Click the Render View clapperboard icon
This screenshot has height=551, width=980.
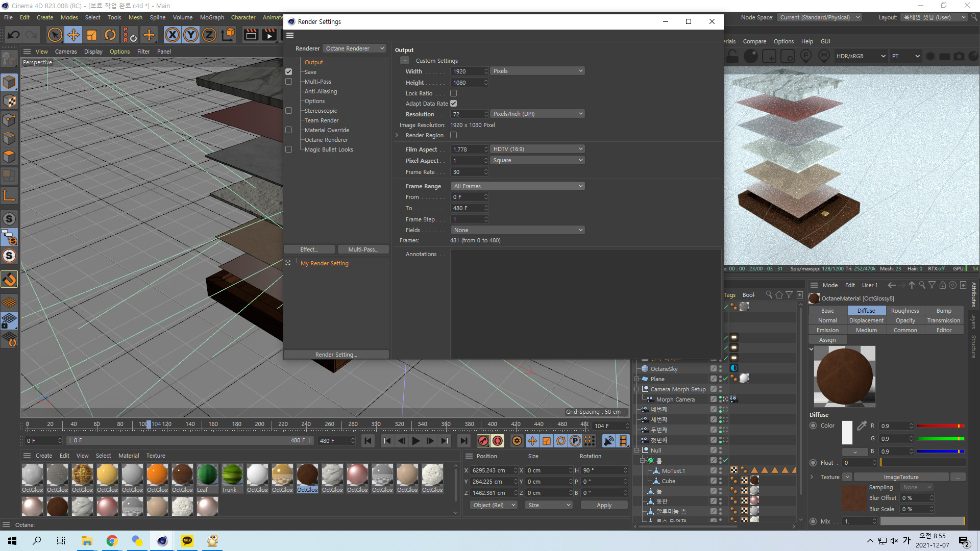pos(251,35)
